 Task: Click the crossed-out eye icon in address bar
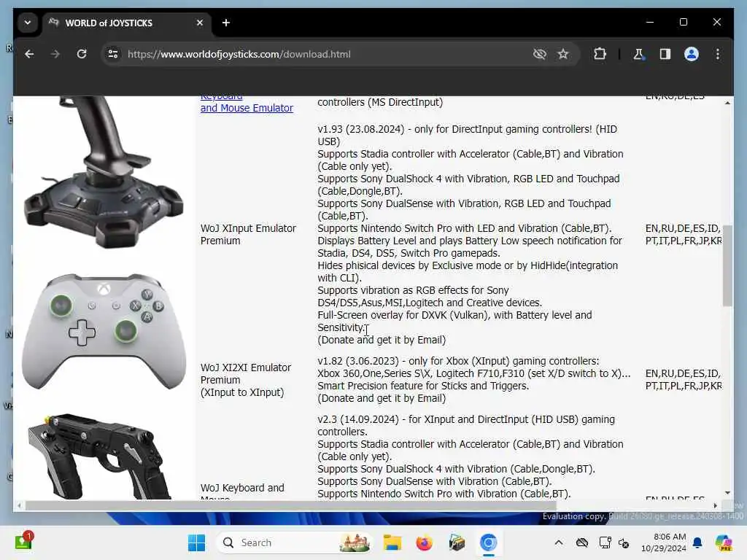tap(539, 54)
